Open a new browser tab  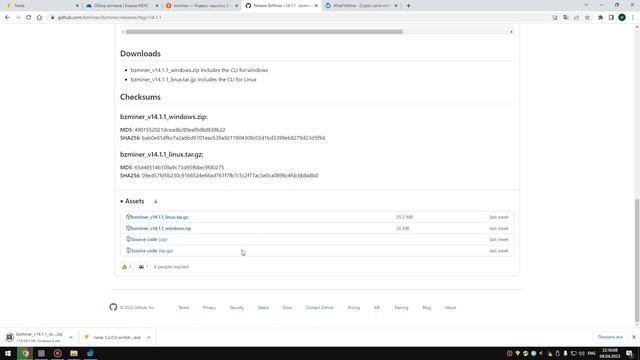point(409,6)
